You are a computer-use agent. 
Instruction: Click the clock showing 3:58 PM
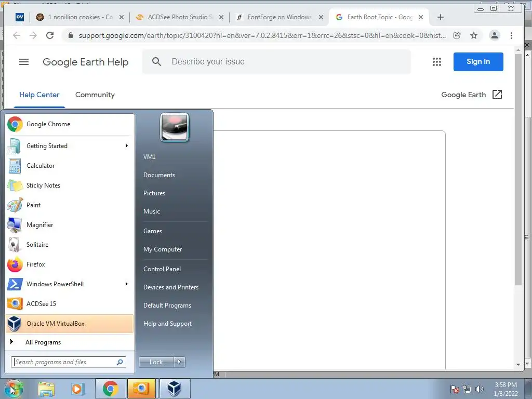506,385
